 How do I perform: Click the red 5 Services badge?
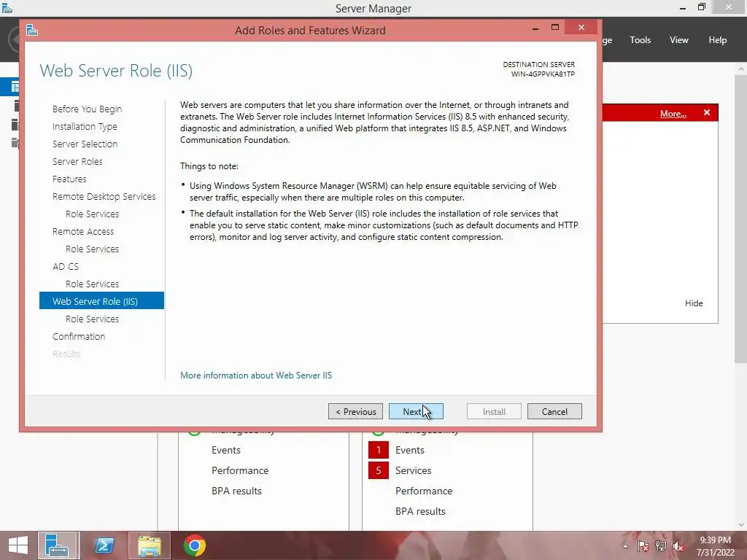pos(379,470)
